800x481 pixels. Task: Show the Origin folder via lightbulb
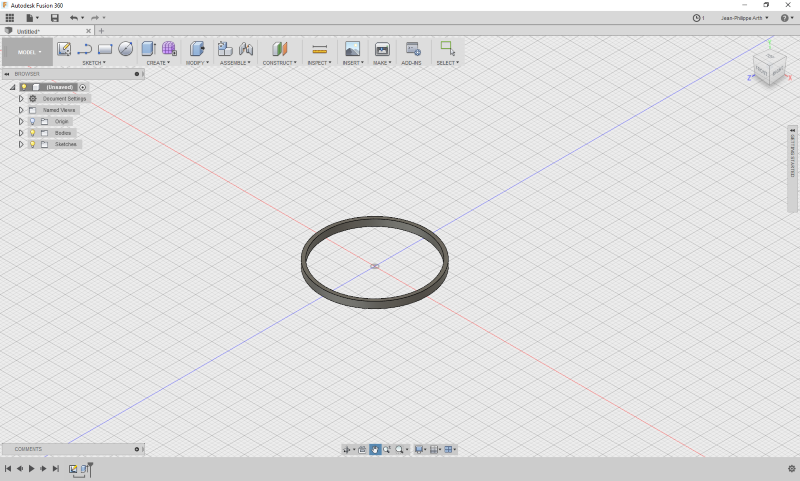[x=32, y=121]
